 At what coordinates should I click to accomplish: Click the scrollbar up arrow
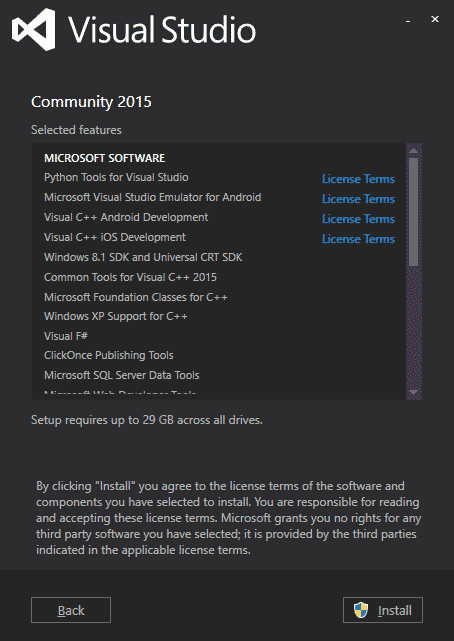coord(414,151)
